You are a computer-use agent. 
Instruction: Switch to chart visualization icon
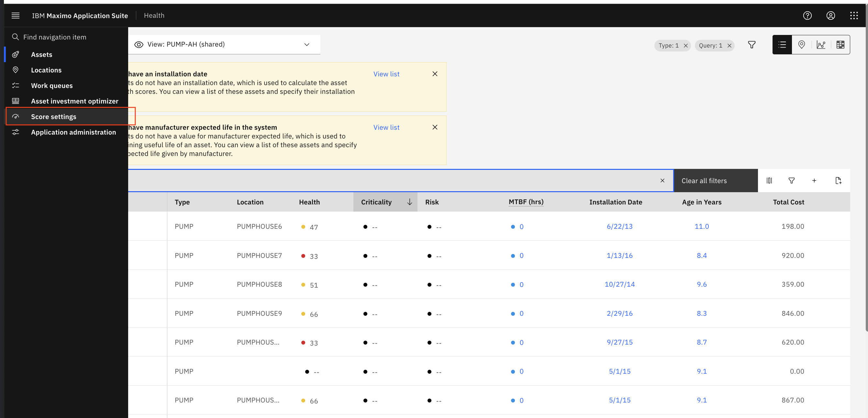[821, 44]
